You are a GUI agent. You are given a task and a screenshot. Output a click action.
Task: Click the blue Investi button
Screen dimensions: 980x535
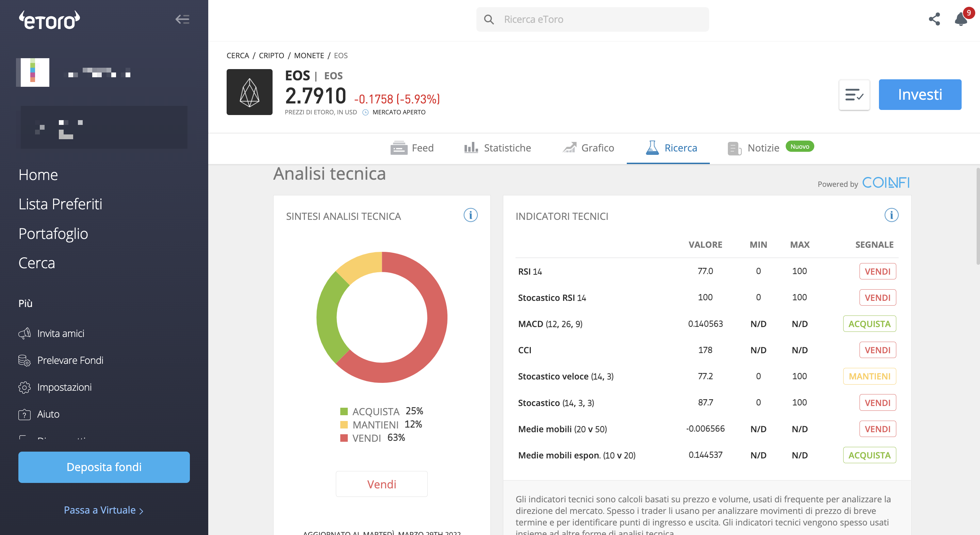point(920,95)
